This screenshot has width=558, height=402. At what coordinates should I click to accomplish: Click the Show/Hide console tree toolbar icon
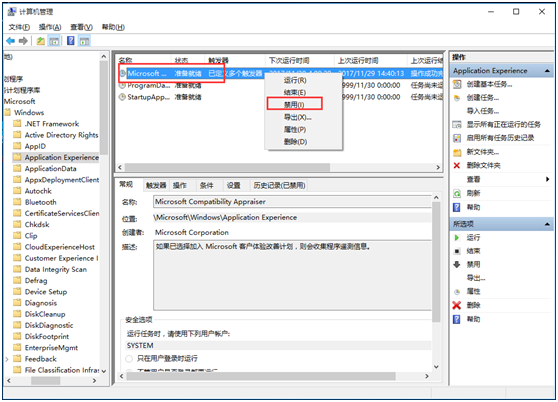54,41
